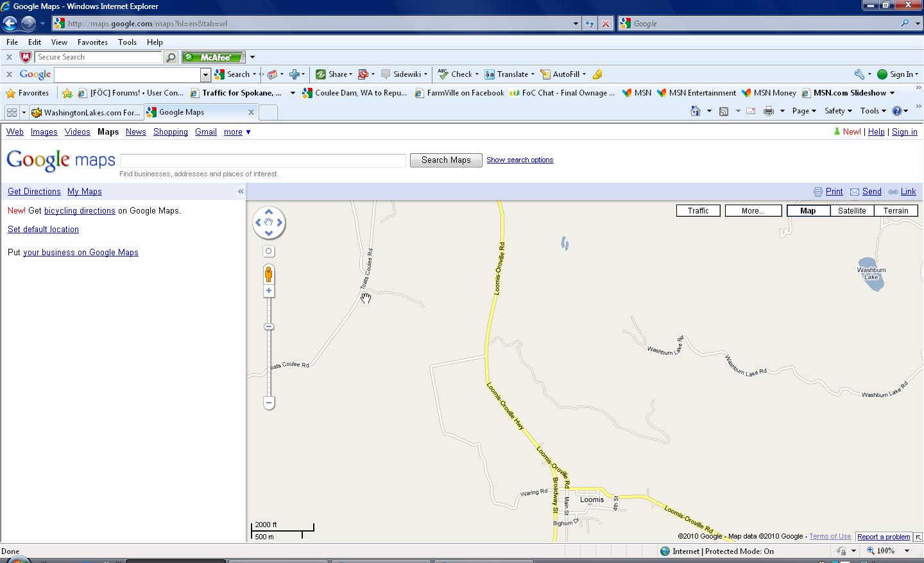
Task: Click the printer icon in IE toolbar
Action: (769, 111)
